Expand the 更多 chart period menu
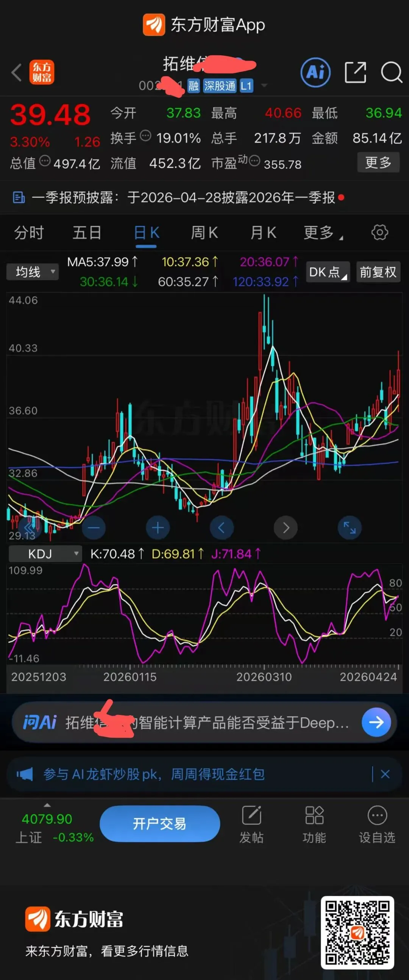The image size is (409, 980). pyautogui.click(x=323, y=233)
